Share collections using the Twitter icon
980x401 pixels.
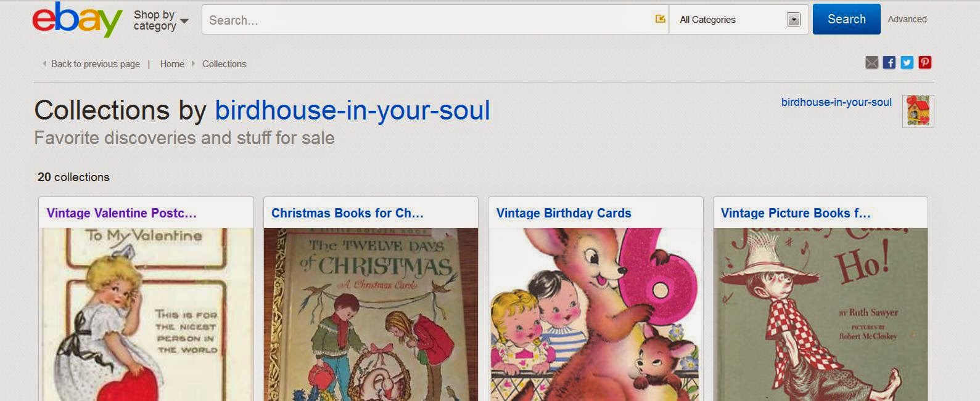[907, 62]
